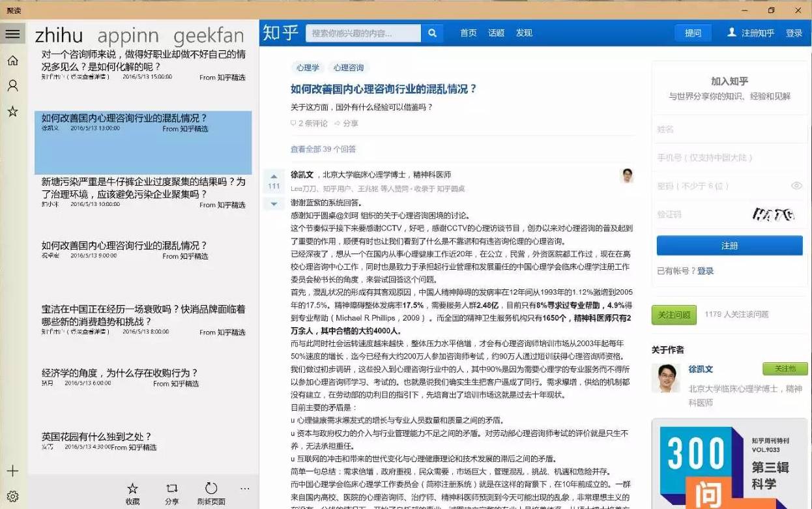Open the 300问 知乎周刊 banner
The width and height of the screenshot is (812, 509).
[730, 464]
